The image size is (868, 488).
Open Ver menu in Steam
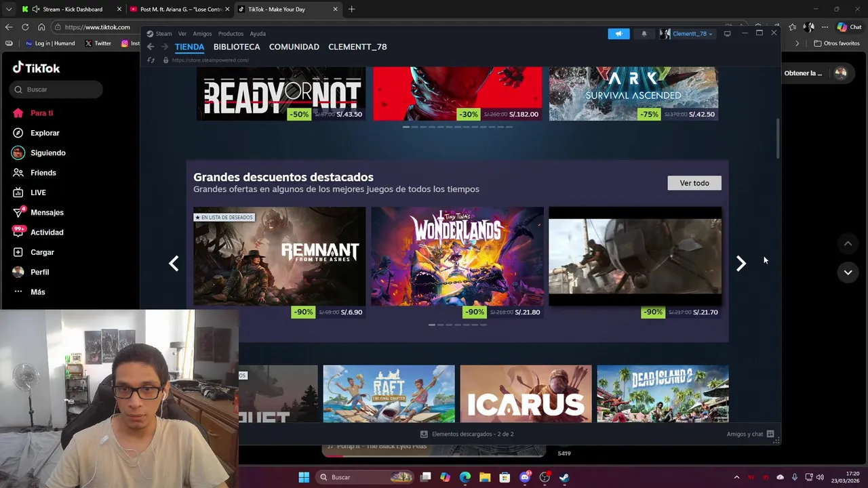click(x=182, y=33)
